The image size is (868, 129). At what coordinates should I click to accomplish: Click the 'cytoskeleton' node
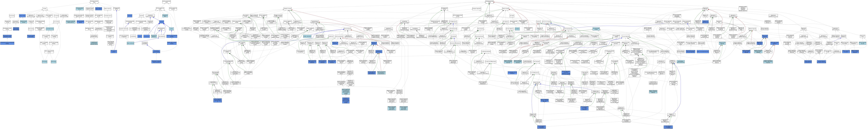(133, 36)
